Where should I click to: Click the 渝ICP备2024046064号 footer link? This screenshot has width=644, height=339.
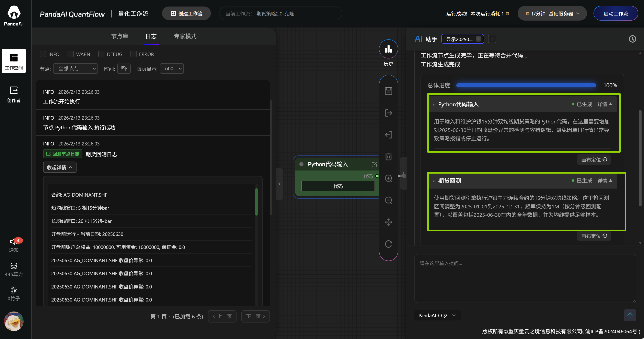tap(611, 331)
